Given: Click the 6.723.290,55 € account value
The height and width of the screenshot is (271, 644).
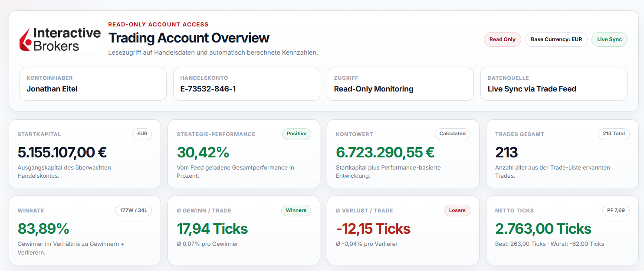Looking at the screenshot, I should pos(385,153).
